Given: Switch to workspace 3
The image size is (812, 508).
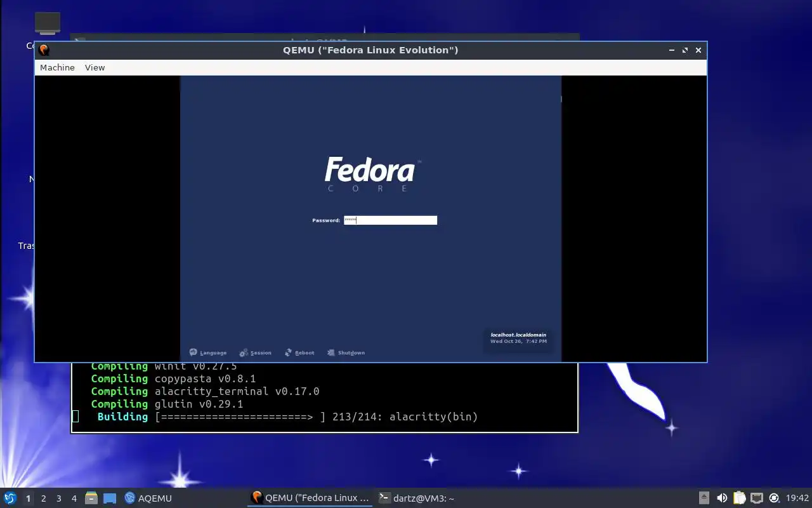Looking at the screenshot, I should click(x=58, y=498).
